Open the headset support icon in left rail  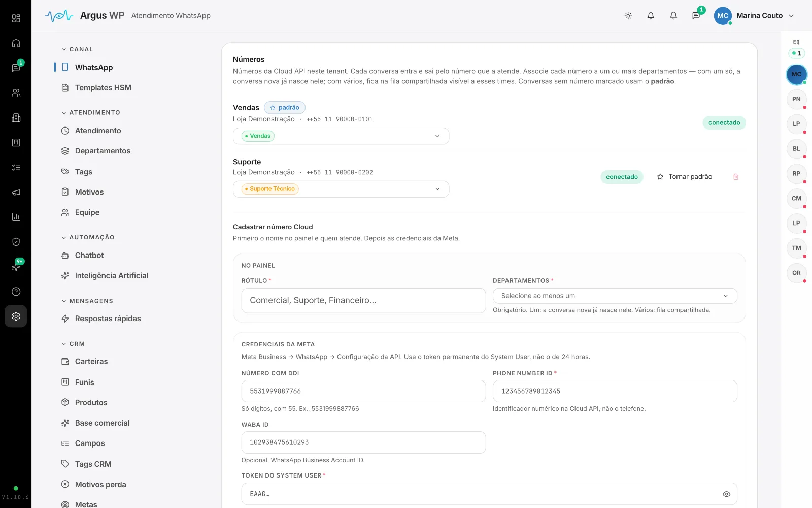16,43
